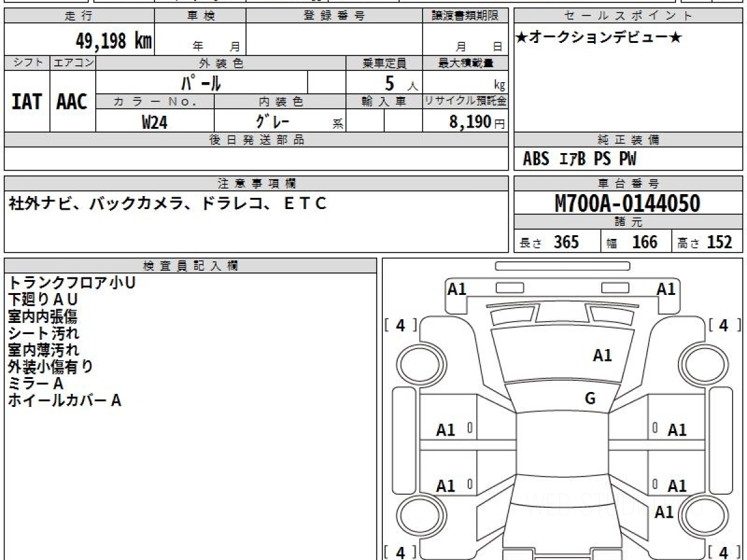Select the seating capacity 5 人
The width and height of the screenshot is (747, 560).
[401, 83]
